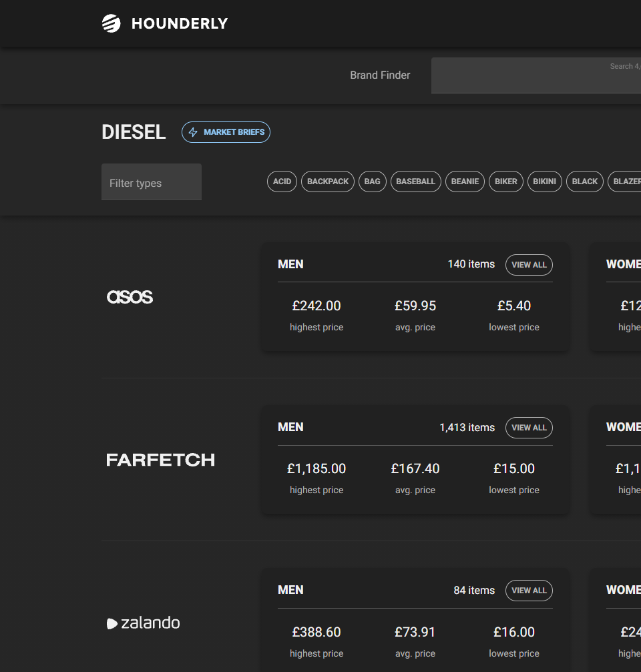Click the Farfetch retailer logo
The height and width of the screenshot is (672, 641).
(x=160, y=460)
